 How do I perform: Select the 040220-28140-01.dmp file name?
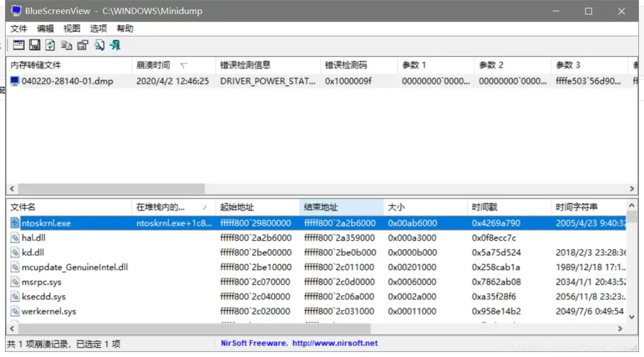point(67,81)
